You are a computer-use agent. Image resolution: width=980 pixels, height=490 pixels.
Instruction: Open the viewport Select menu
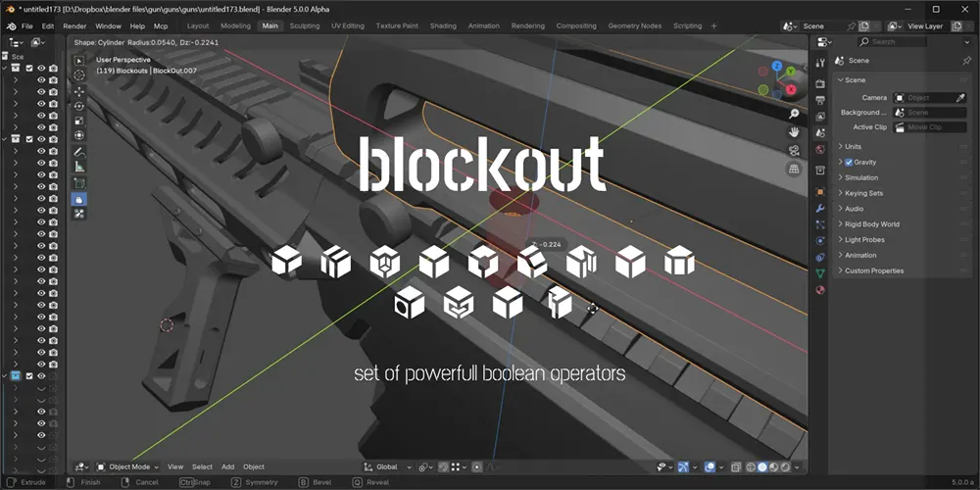[202, 466]
